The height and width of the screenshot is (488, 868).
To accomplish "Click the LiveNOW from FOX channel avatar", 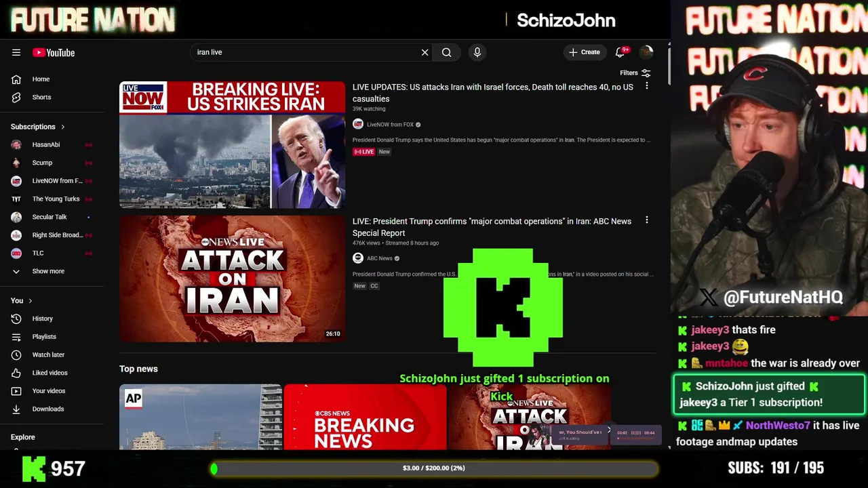I will (358, 124).
